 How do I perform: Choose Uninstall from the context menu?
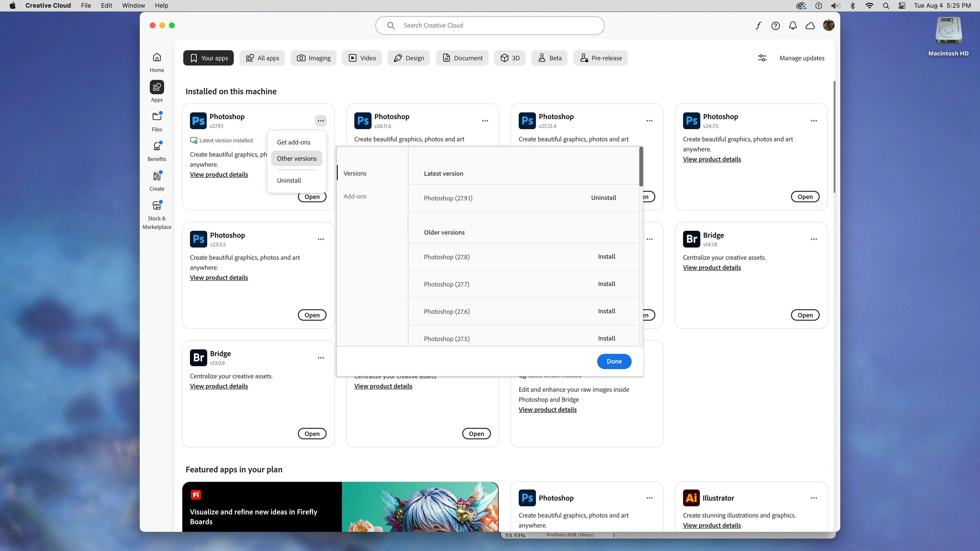coord(297,181)
